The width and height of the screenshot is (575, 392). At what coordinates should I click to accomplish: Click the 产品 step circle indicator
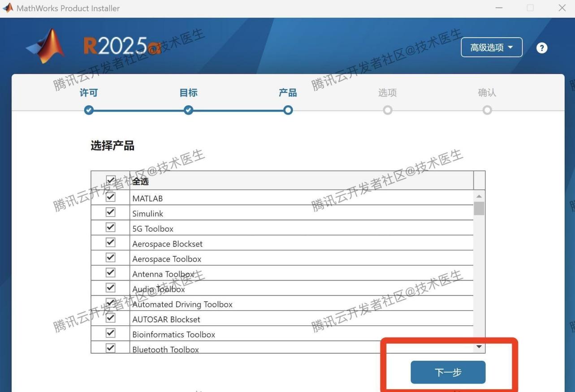288,110
